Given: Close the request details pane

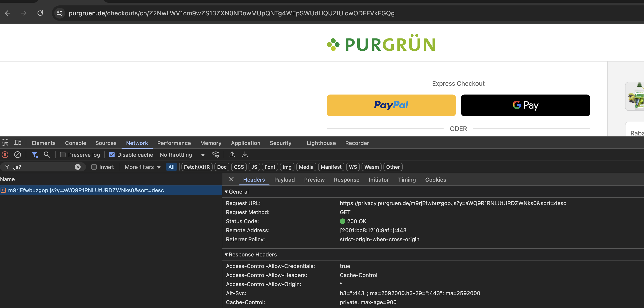Looking at the screenshot, I should pos(231,179).
